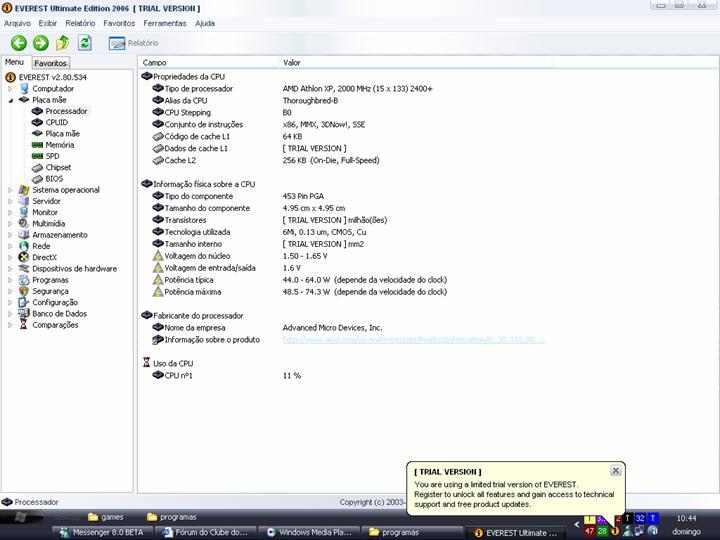Click the clock showing 10:44
720x540 pixels.
coord(686,518)
